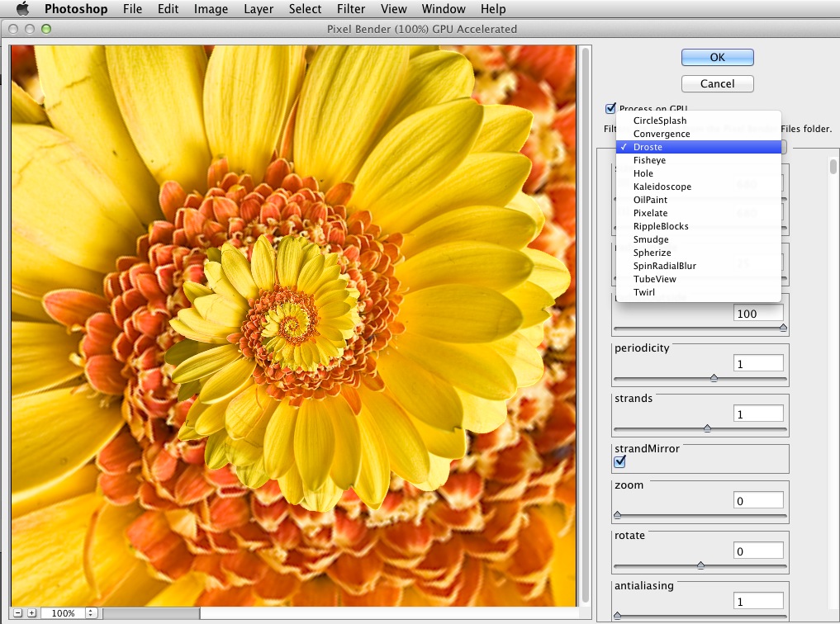The image size is (840, 624).
Task: Uncheck the strandMirror checkbox
Action: click(x=620, y=461)
